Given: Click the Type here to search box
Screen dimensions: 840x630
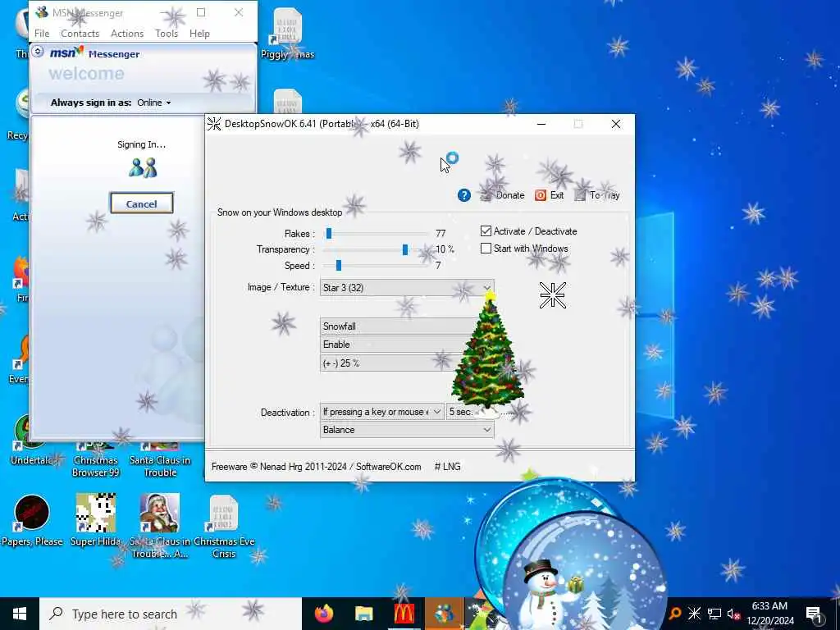Looking at the screenshot, I should click(171, 614).
